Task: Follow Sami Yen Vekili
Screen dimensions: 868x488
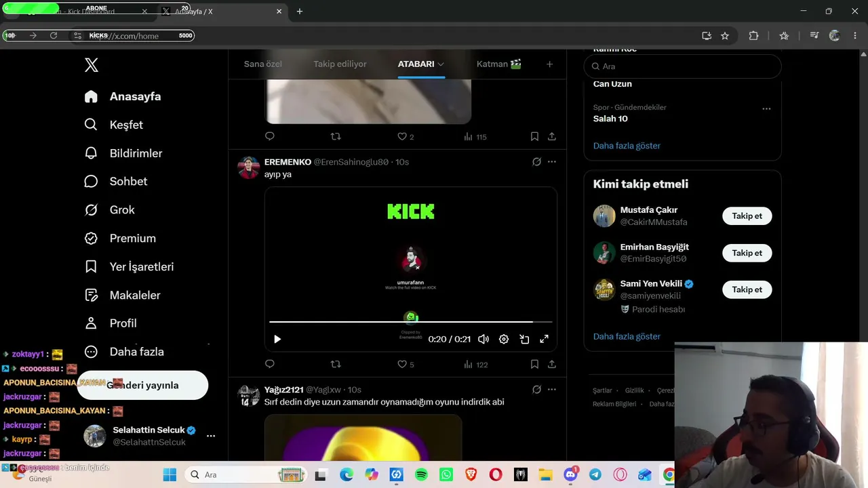Action: (x=747, y=289)
